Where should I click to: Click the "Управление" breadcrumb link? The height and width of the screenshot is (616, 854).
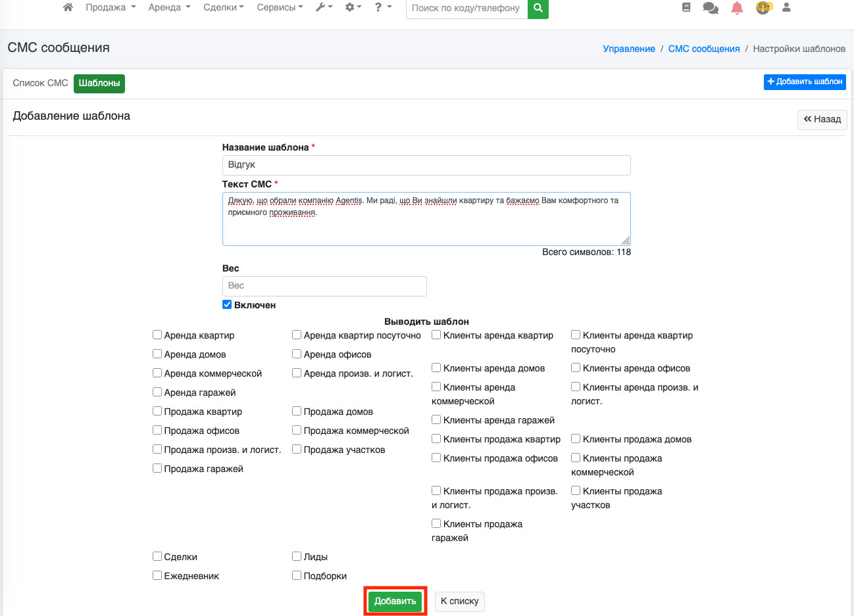[x=628, y=49]
